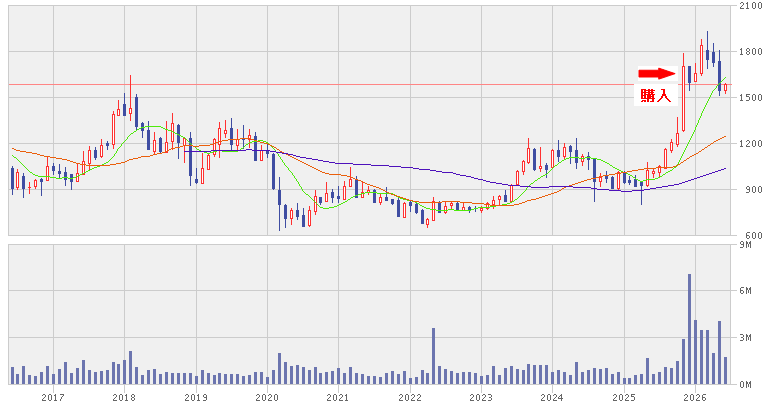Click the 2100 price axis label
Screen dimensions: 766x404
pyautogui.click(x=751, y=6)
